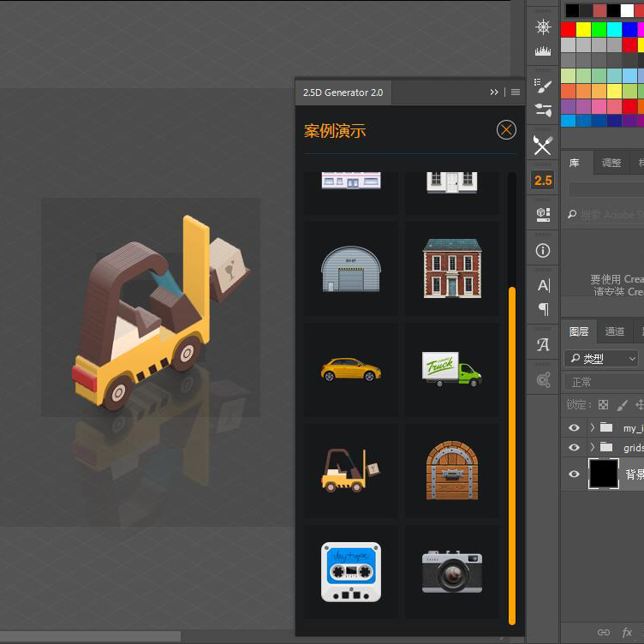
Task: Switch to the 通道 channels tab
Action: click(614, 331)
